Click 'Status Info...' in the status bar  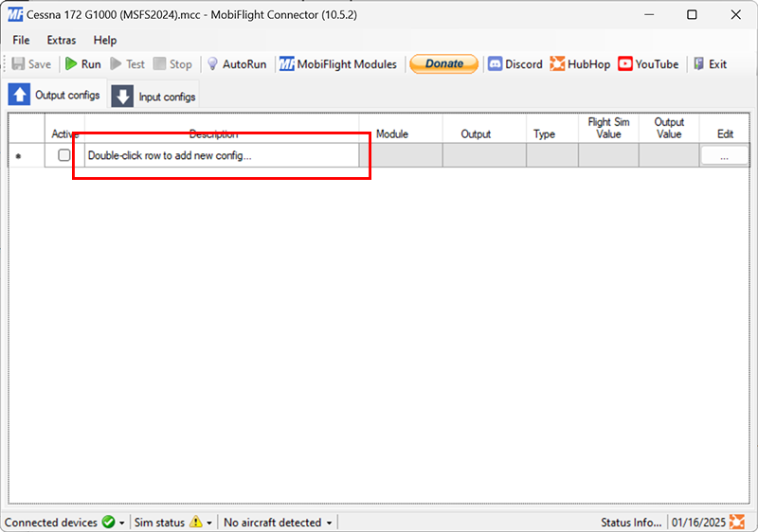point(631,523)
